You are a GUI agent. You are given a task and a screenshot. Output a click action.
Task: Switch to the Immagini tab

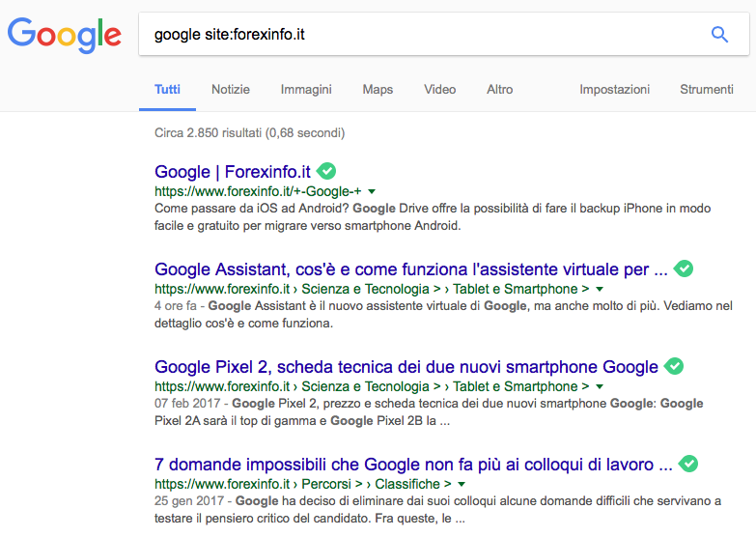click(306, 89)
